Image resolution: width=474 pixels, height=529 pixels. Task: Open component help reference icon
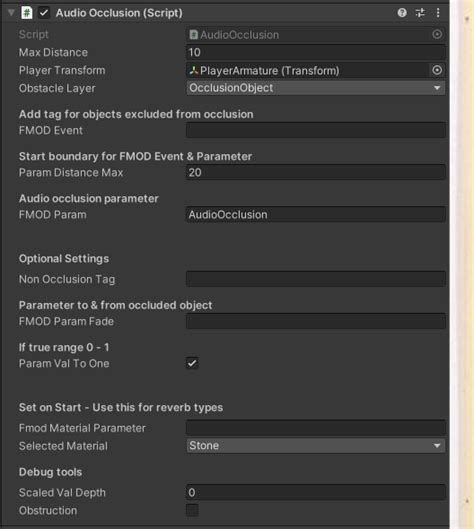point(402,13)
